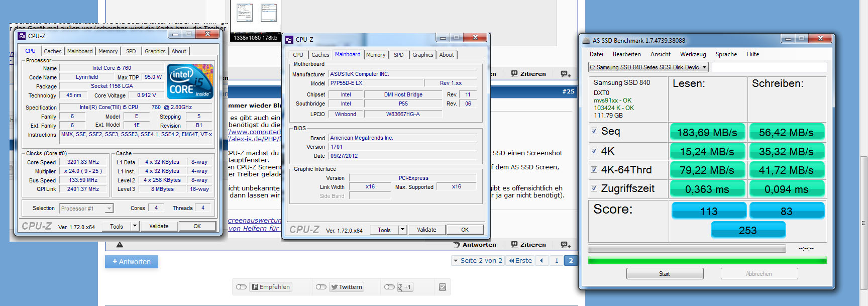Enable the Facebook Empfehlen toggle switch

pos(241,287)
